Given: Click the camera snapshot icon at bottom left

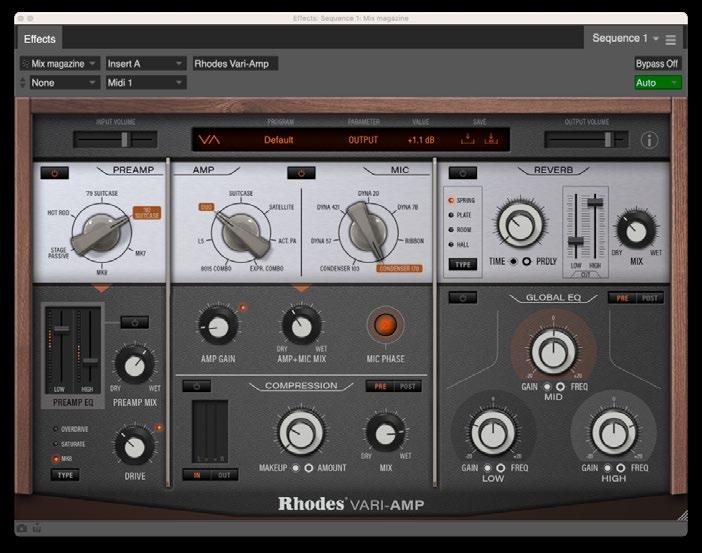Looking at the screenshot, I should tap(21, 529).
